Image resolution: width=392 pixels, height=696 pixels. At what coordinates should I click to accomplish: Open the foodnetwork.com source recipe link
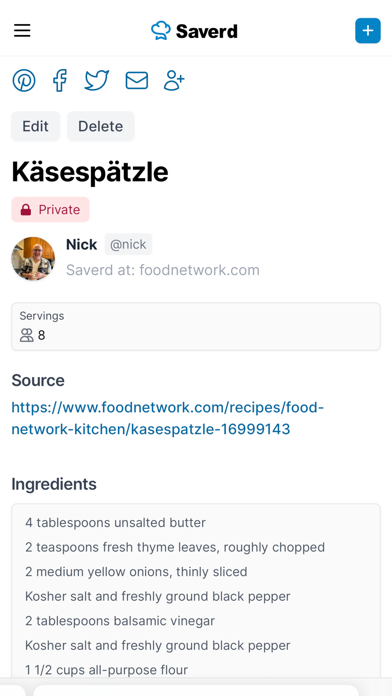[x=168, y=418]
